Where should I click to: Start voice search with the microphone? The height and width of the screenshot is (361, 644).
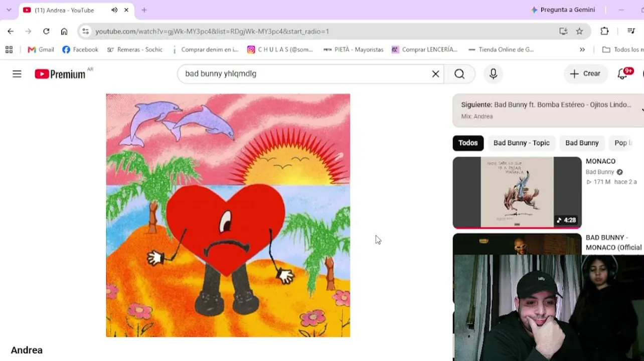coord(494,74)
